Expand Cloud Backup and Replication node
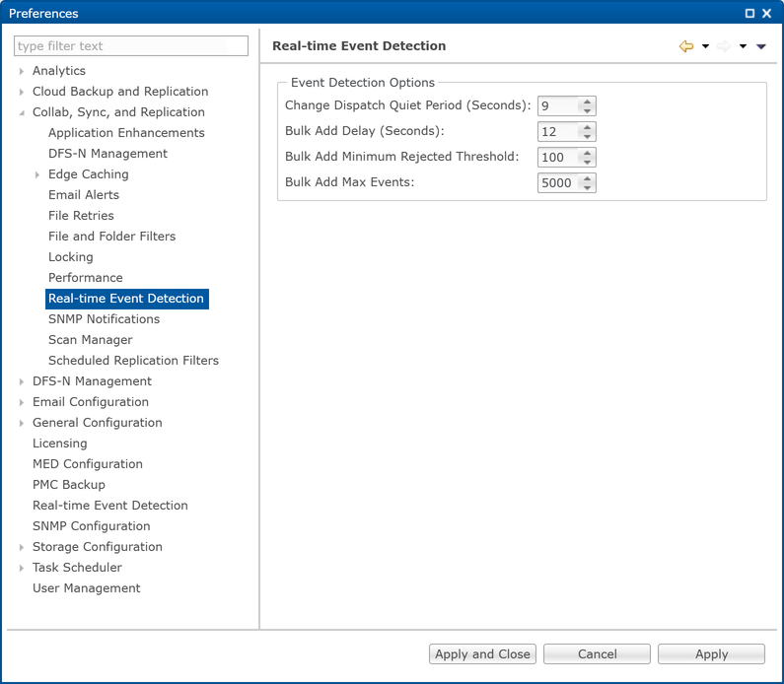784x684 pixels. 22,92
